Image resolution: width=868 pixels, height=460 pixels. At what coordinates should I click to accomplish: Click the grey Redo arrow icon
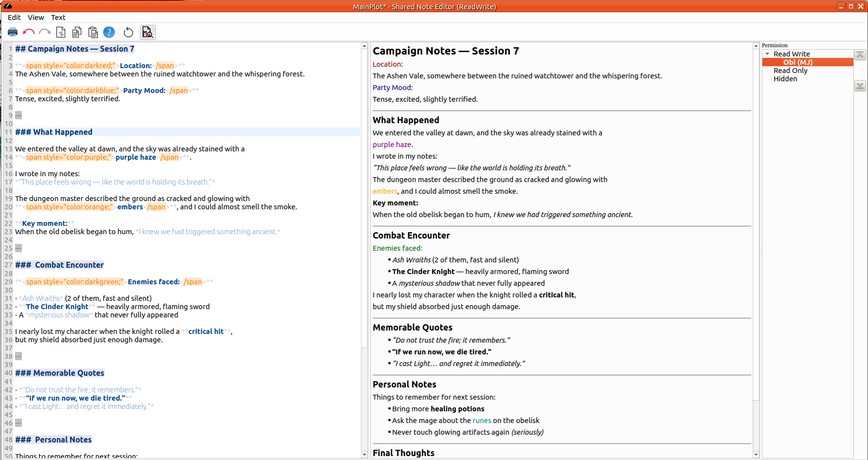click(45, 33)
